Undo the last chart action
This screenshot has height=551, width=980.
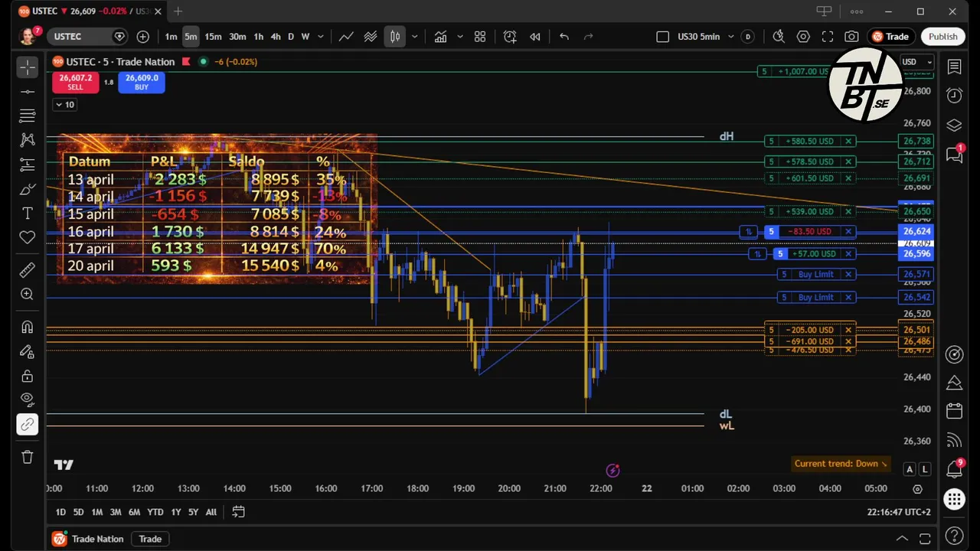click(x=564, y=37)
